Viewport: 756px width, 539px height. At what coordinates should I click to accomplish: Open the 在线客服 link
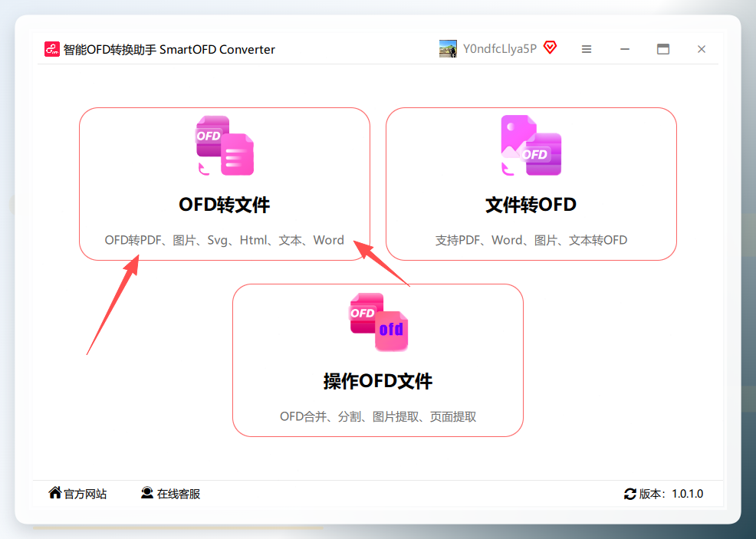(179, 494)
